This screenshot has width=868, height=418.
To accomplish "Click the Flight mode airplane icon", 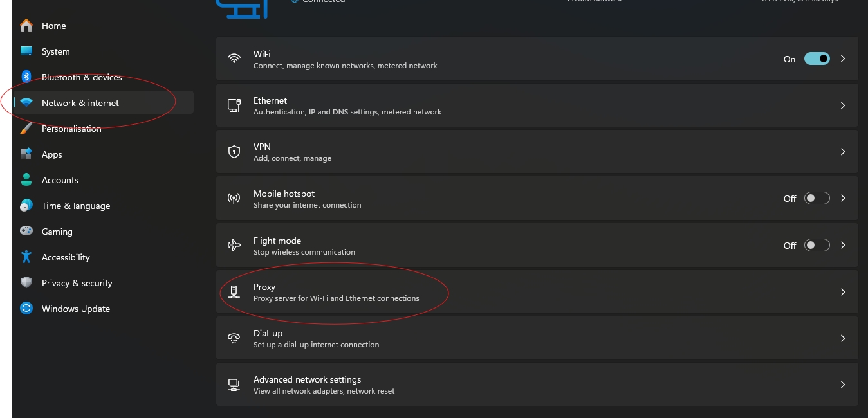I will point(234,245).
